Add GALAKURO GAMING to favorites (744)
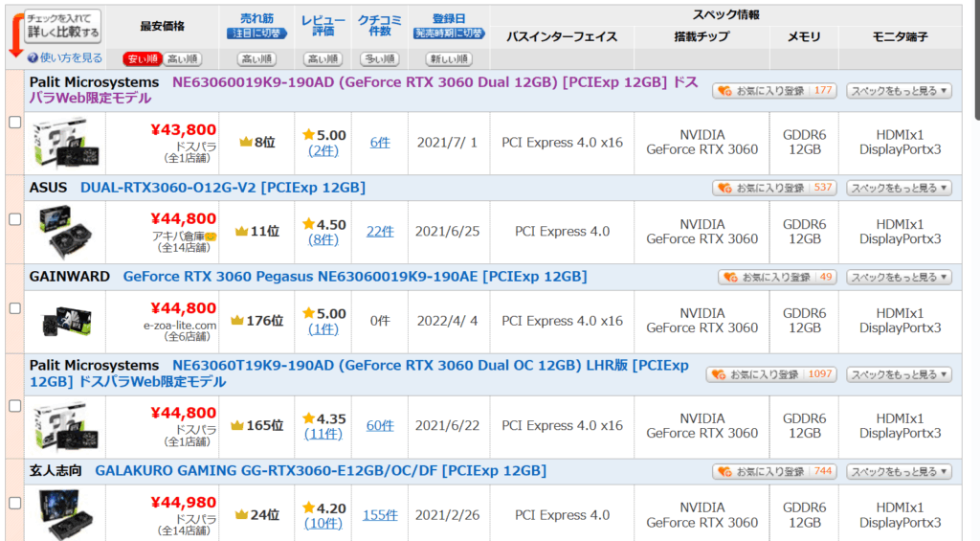Screen dimensions: 980x541 (774, 471)
